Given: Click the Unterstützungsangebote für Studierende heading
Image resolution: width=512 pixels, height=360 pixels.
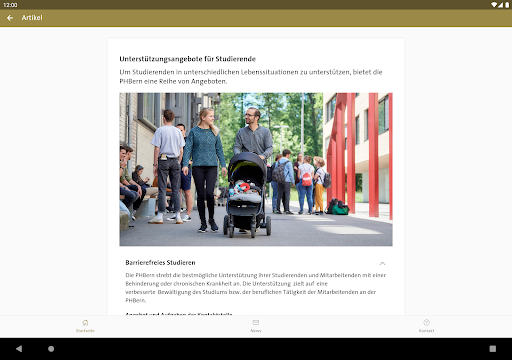Looking at the screenshot, I should click(188, 59).
